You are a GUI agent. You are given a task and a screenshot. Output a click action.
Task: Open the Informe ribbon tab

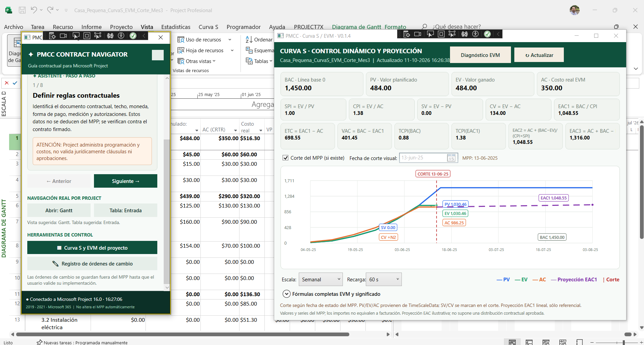pos(91,27)
